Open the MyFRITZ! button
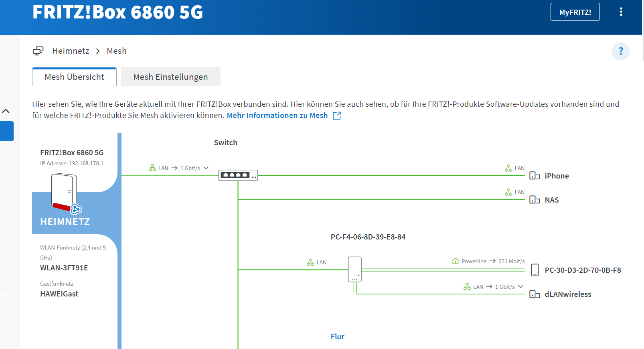The image size is (644, 349). (575, 12)
